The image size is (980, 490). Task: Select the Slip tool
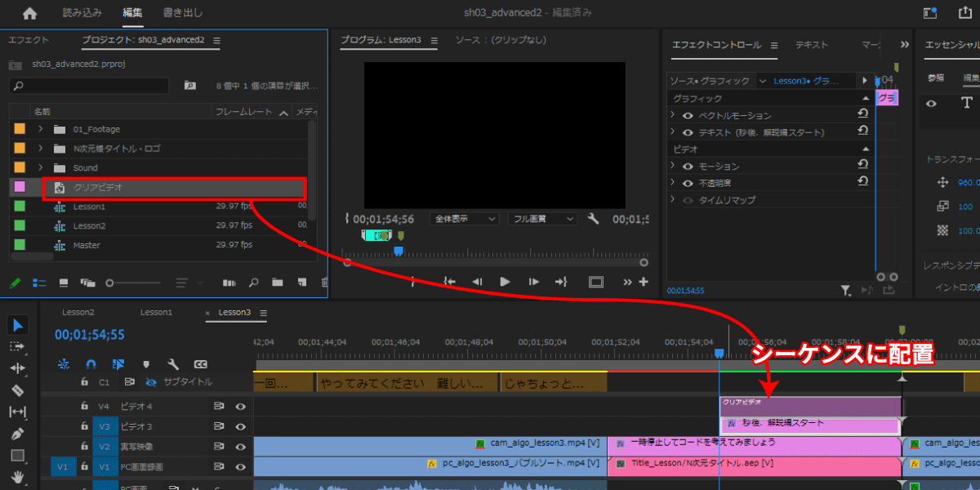(18, 412)
